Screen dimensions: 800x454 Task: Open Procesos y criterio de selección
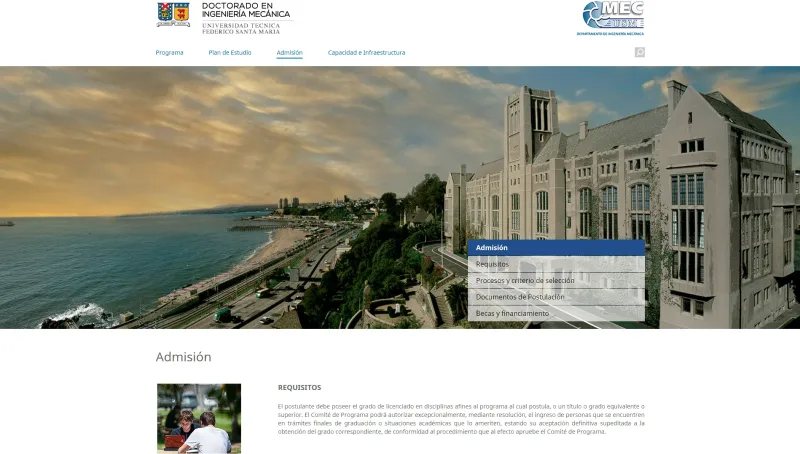pyautogui.click(x=556, y=281)
